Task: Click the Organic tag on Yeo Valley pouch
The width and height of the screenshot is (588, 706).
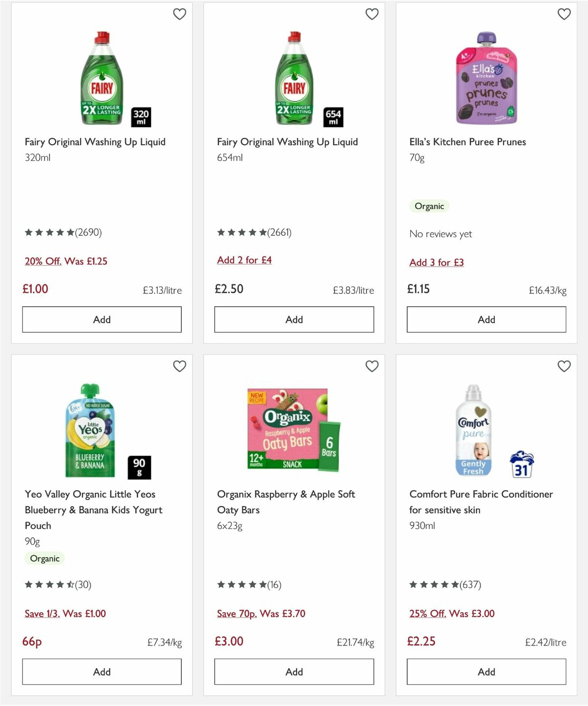Action: pos(45,558)
